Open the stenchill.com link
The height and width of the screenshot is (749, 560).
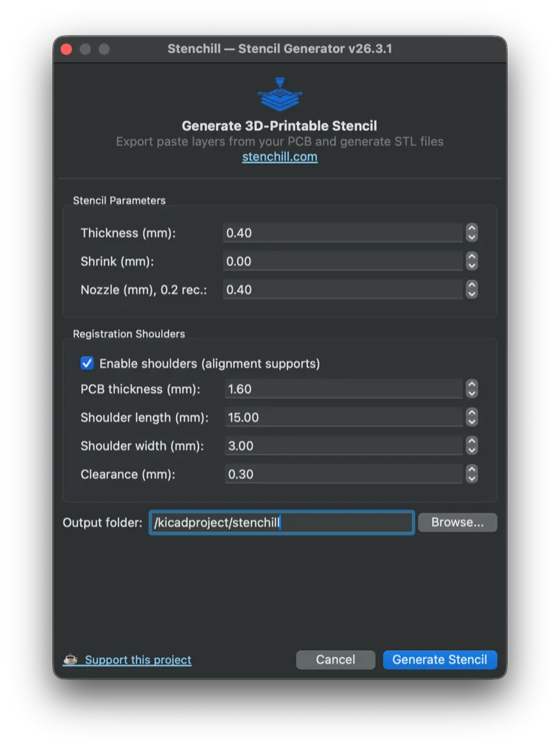(279, 156)
